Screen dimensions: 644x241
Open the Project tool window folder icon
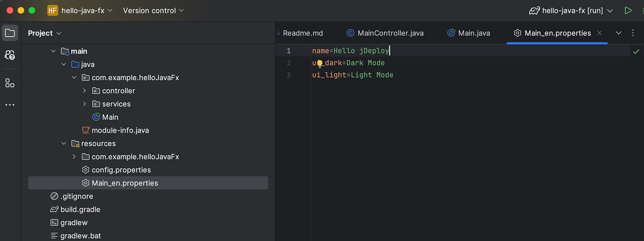point(10,33)
